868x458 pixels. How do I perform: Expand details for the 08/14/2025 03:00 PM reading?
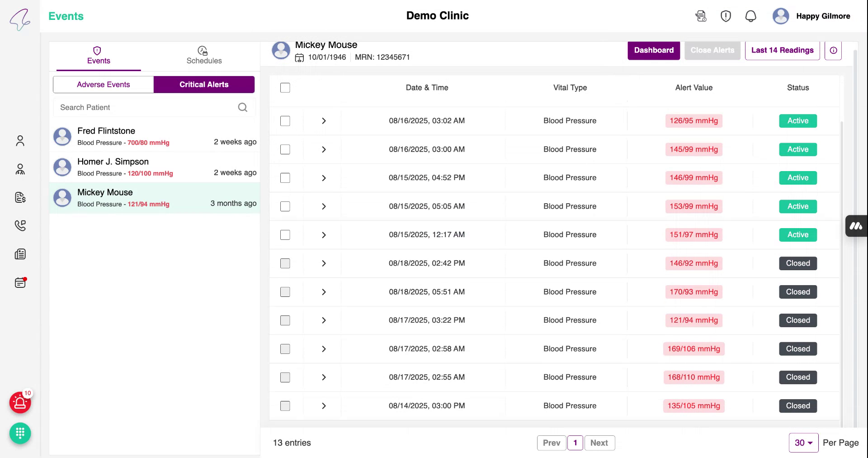(x=323, y=406)
